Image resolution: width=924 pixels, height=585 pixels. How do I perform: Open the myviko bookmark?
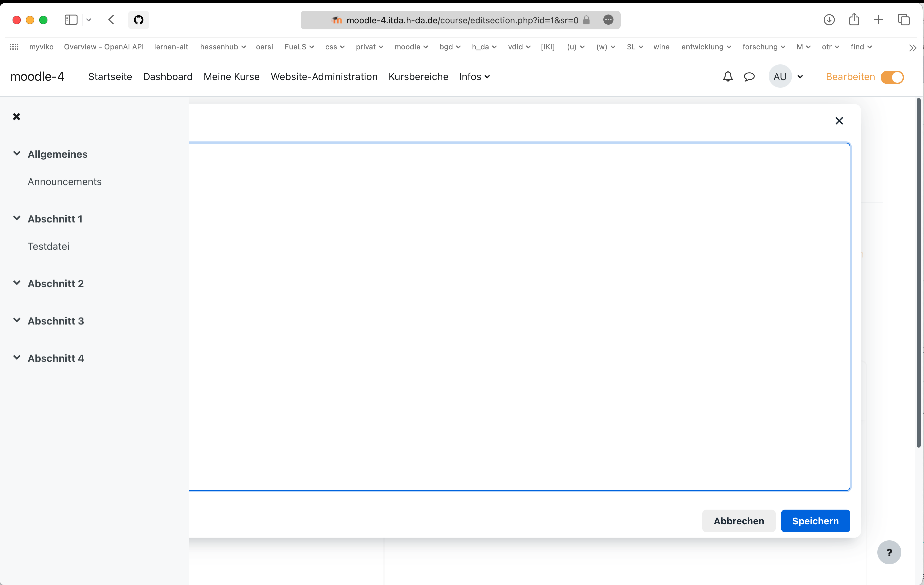click(41, 47)
